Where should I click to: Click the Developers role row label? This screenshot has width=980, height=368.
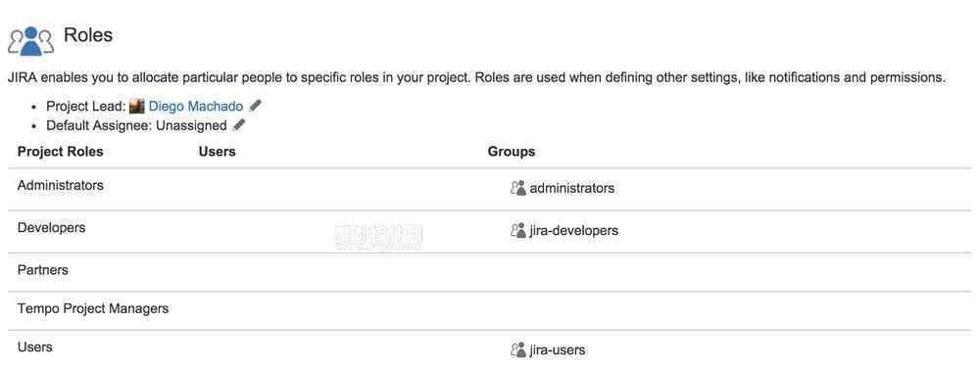point(51,228)
